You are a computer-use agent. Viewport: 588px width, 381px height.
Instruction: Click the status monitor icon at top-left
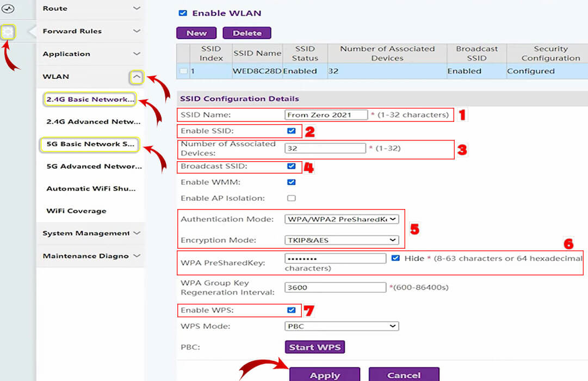(8, 9)
